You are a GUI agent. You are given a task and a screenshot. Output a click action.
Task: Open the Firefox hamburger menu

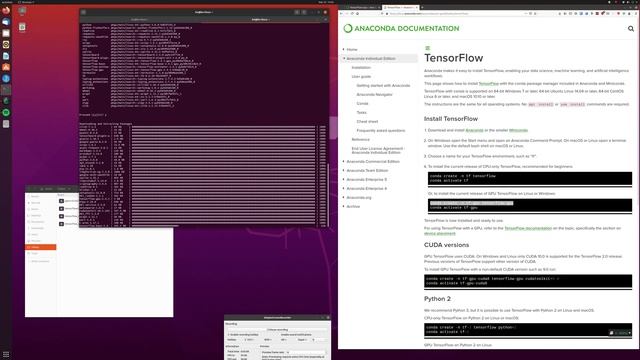click(635, 13)
